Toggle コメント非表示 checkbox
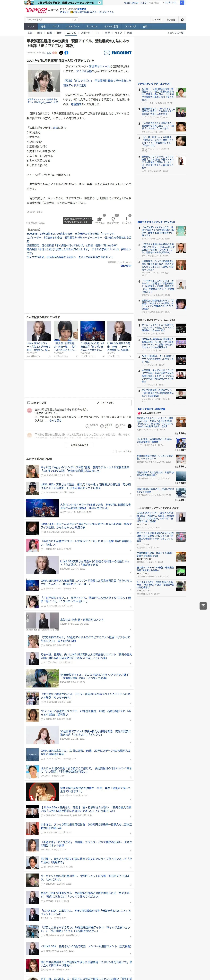This screenshot has width=210, height=980. (115, 452)
